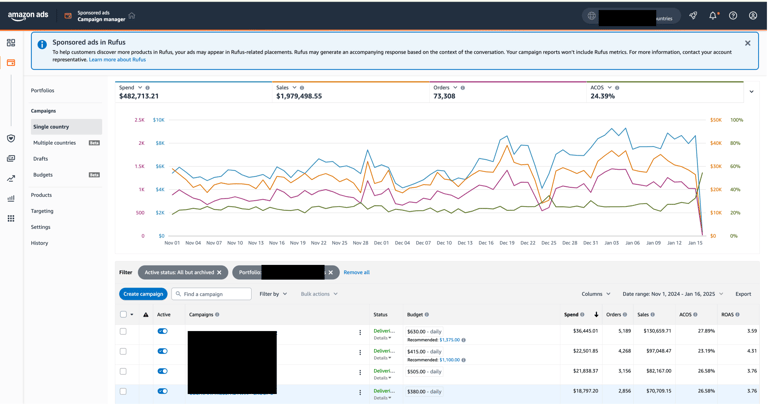Screen dimensions: 768x404
Task: Click the info icon beside Campaigns column header
Action: pos(217,314)
